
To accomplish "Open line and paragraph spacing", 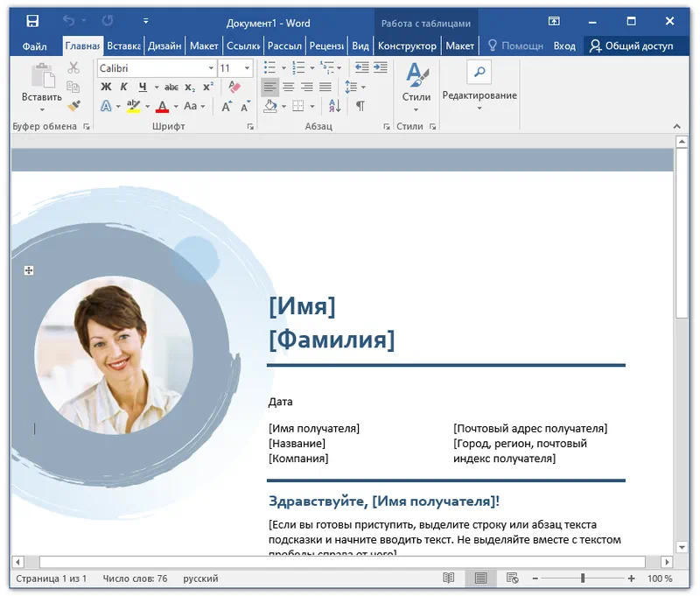I will [351, 87].
